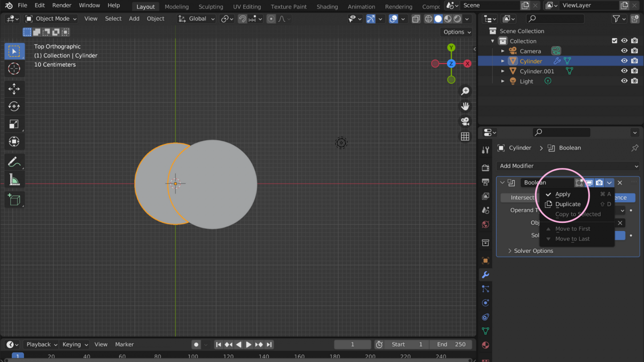Expand the Cylinder item in the outliner
Screen dimensions: 644x362
503,61
